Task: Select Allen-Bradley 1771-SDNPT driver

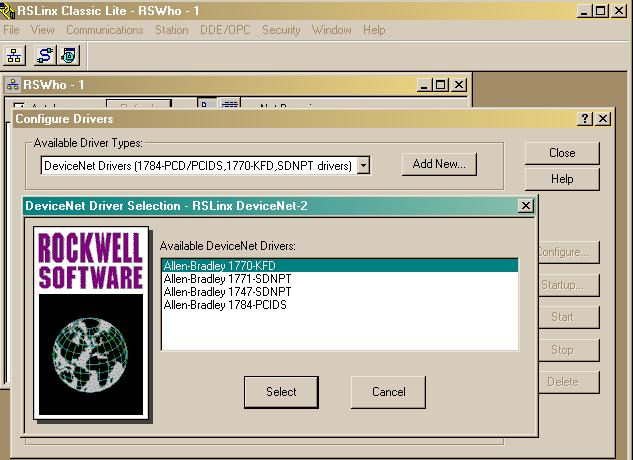Action: pyautogui.click(x=340, y=279)
